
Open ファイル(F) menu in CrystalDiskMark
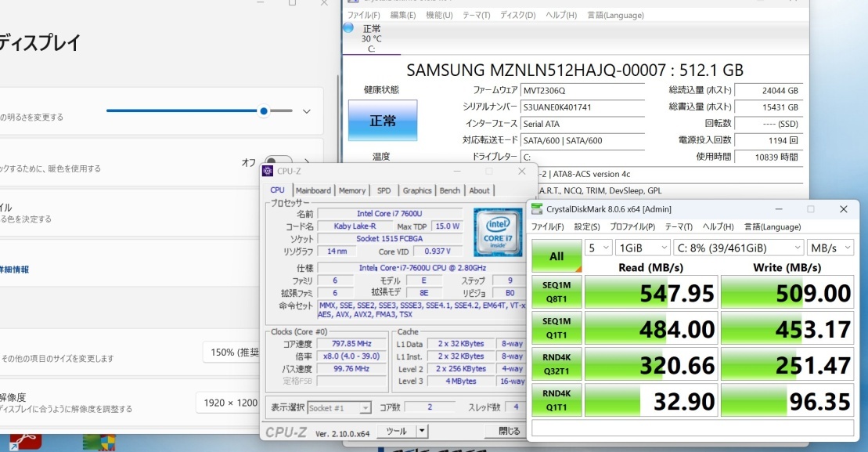pos(547,226)
